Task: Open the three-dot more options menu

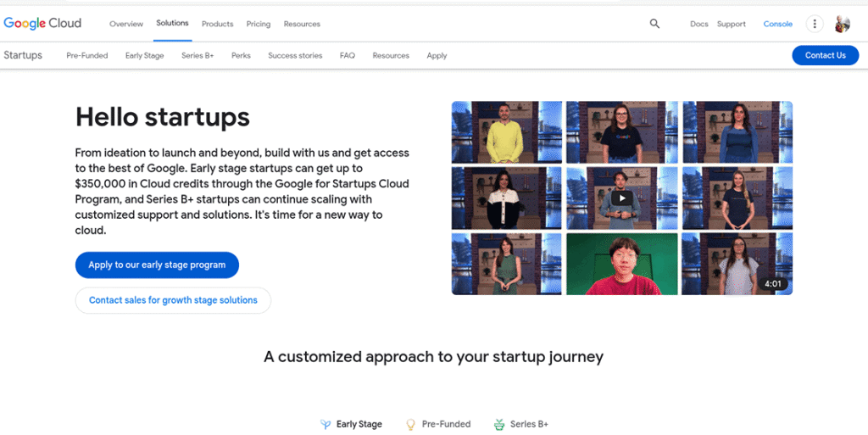Action: 815,24
